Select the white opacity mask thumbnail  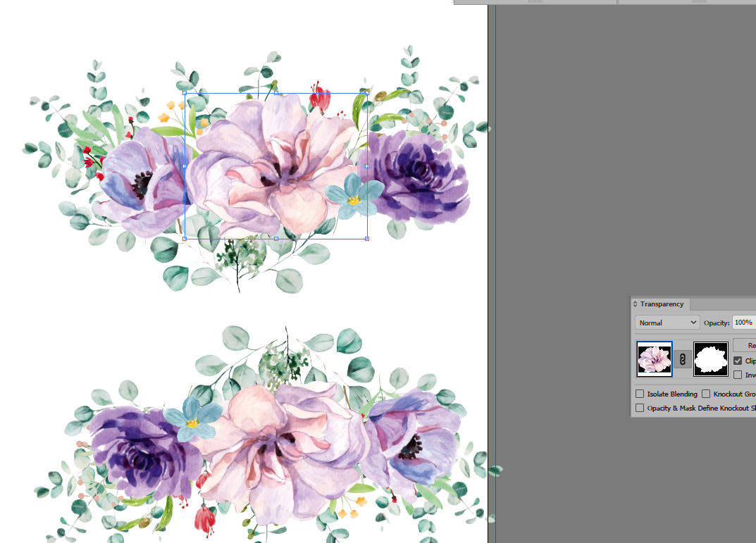point(711,359)
